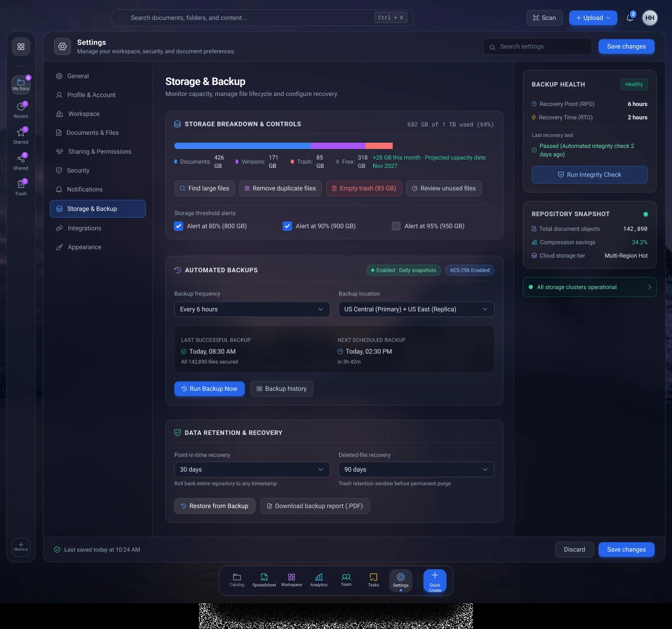672x629 pixels.
Task: Uncheck the Alert at 80% (800 GB) checkbox
Action: [178, 226]
